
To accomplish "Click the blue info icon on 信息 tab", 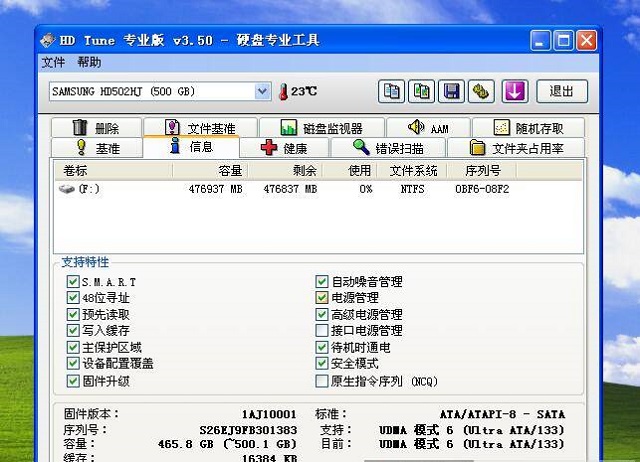I will pyautogui.click(x=175, y=145).
